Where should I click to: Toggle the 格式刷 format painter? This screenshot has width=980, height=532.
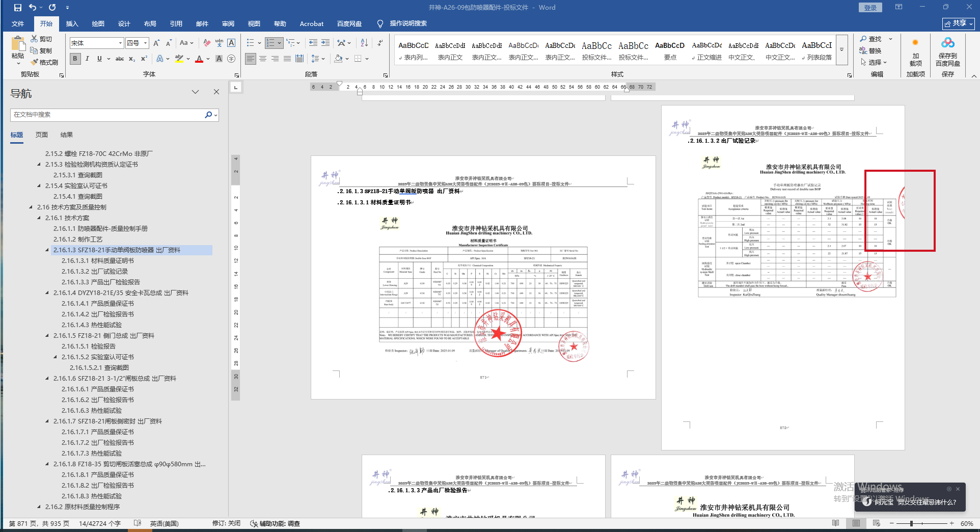click(44, 62)
